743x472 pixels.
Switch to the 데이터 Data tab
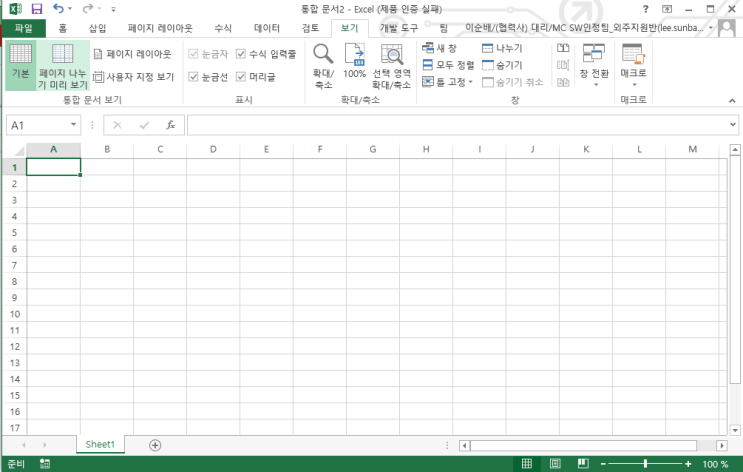267,28
